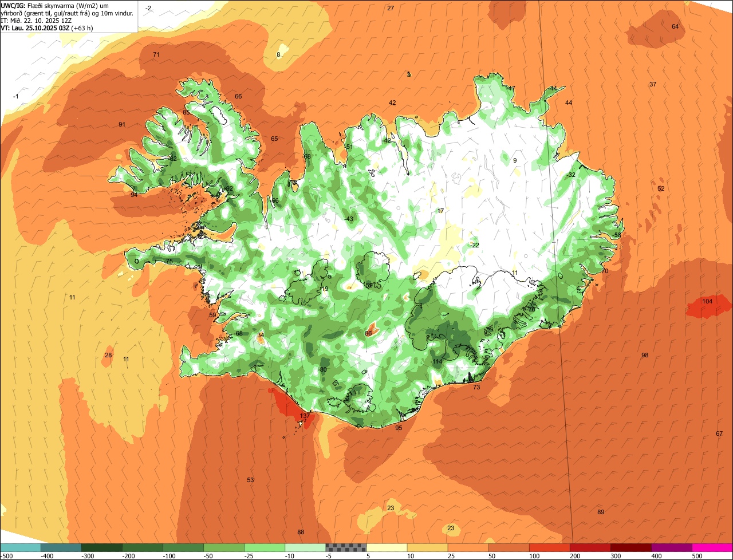
Task: Click the legend swatch between -50 and -25
Action: 224,547
